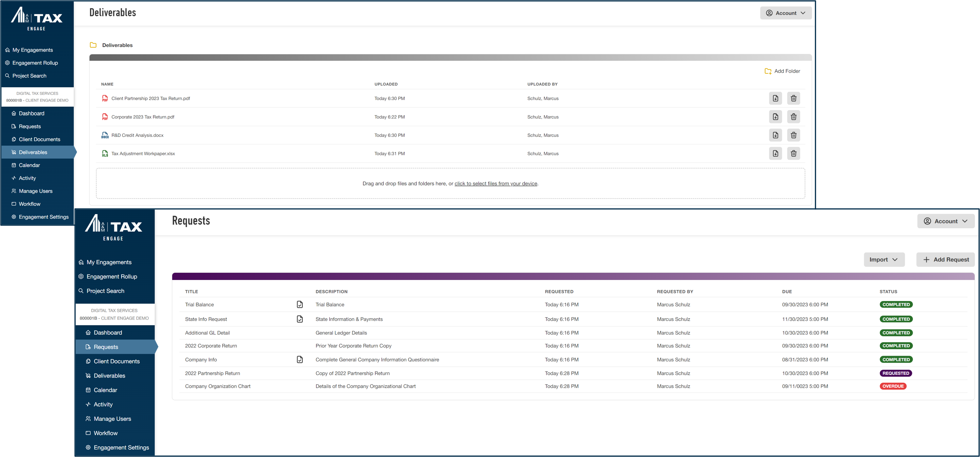Open R&D Credit Analysis.docx file name

point(137,135)
